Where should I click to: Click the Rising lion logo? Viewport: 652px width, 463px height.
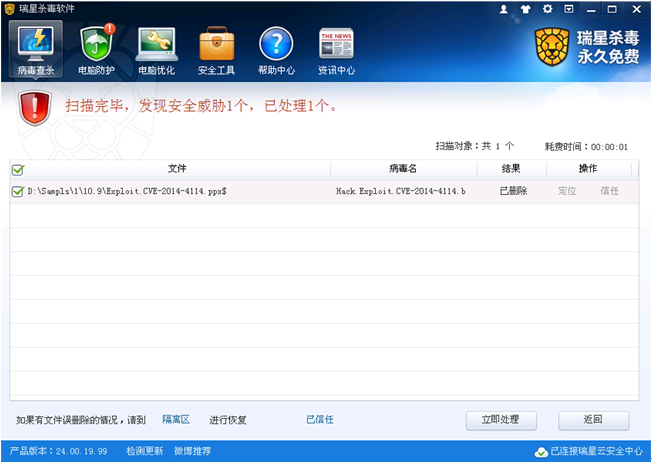click(551, 47)
